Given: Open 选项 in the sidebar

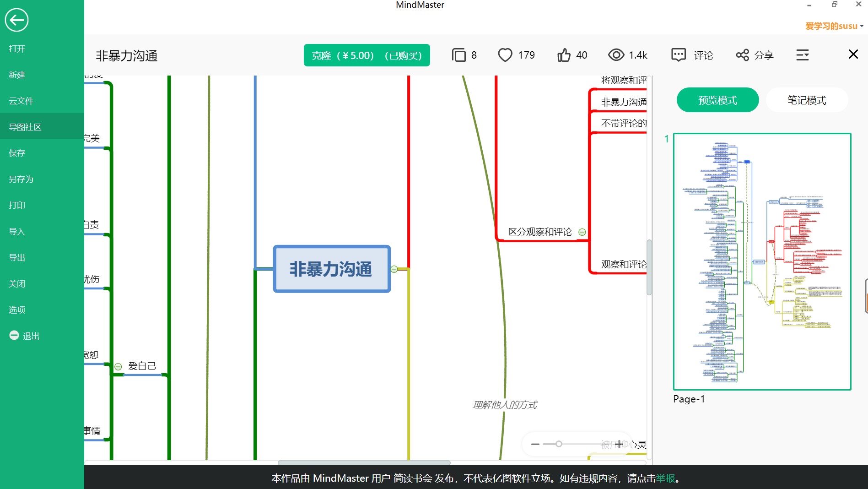Looking at the screenshot, I should point(17,310).
